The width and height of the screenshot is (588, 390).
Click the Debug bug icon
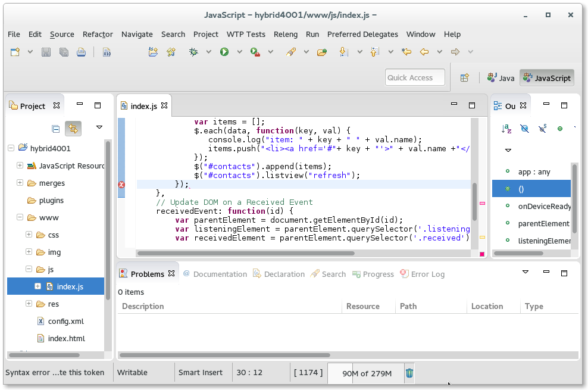[193, 52]
